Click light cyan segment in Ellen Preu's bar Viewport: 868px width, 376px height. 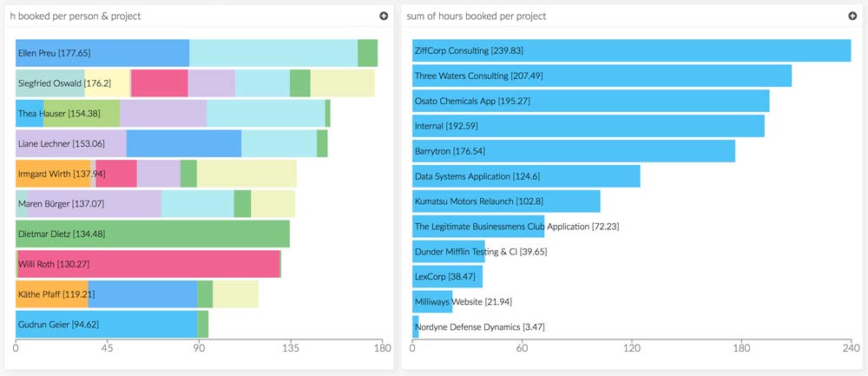pyautogui.click(x=273, y=53)
